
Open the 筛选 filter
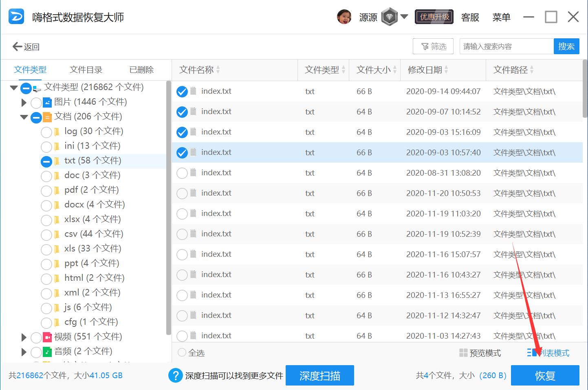433,46
